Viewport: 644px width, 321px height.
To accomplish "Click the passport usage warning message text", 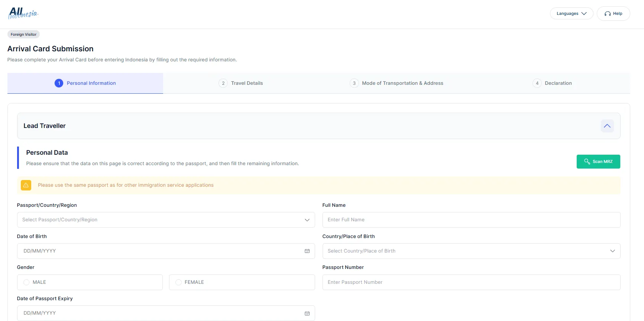I will 126,185.
